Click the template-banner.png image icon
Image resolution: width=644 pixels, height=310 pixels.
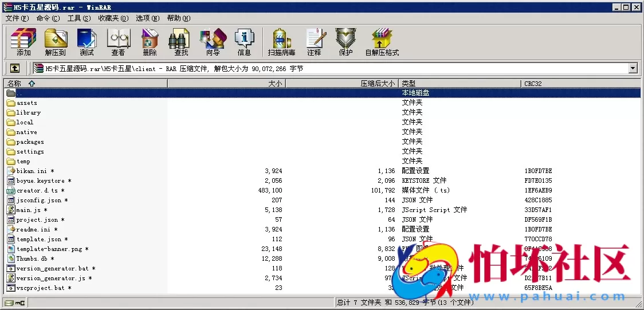click(x=11, y=249)
